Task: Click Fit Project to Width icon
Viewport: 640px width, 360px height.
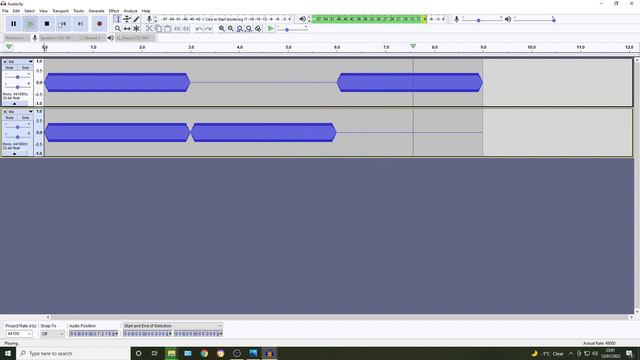Action: (x=249, y=29)
